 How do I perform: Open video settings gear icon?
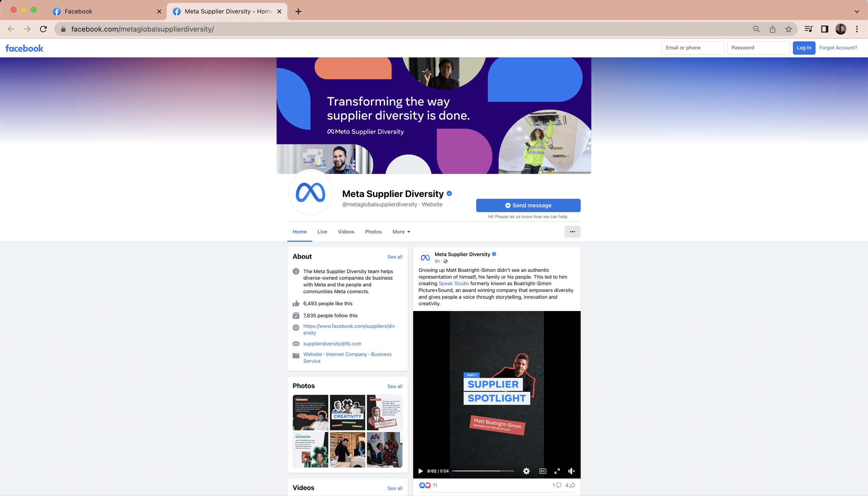pos(526,471)
